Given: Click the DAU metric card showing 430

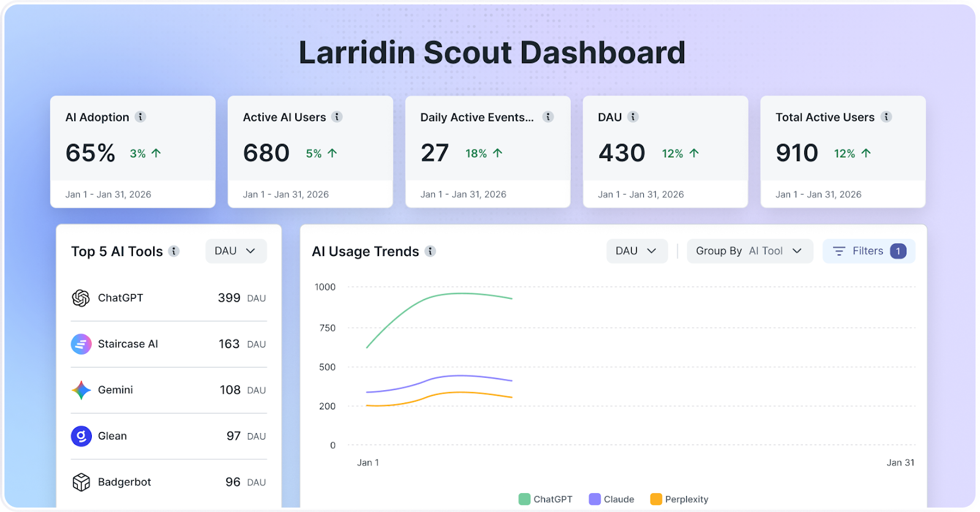Looking at the screenshot, I should 665,151.
